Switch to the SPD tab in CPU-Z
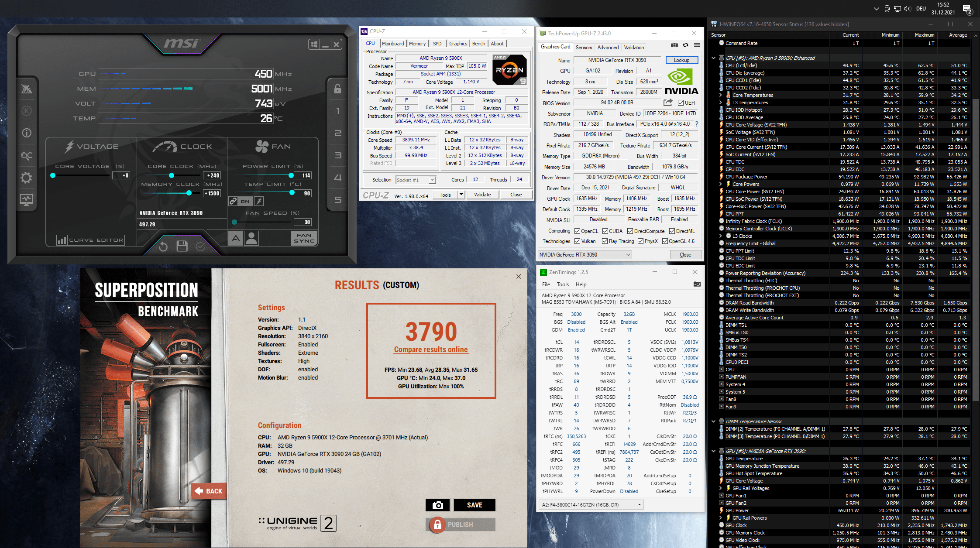Viewport: 980px width, 548px height. tap(437, 44)
